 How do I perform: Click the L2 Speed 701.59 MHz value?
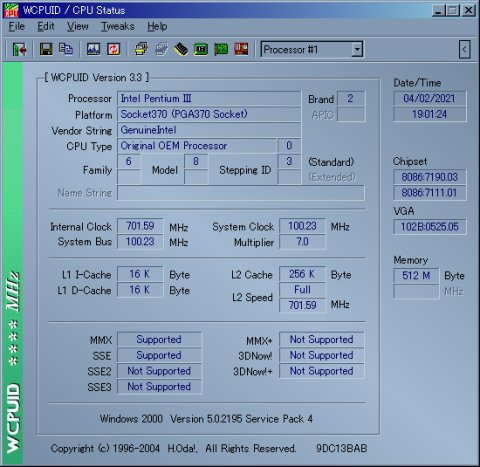pyautogui.click(x=302, y=305)
